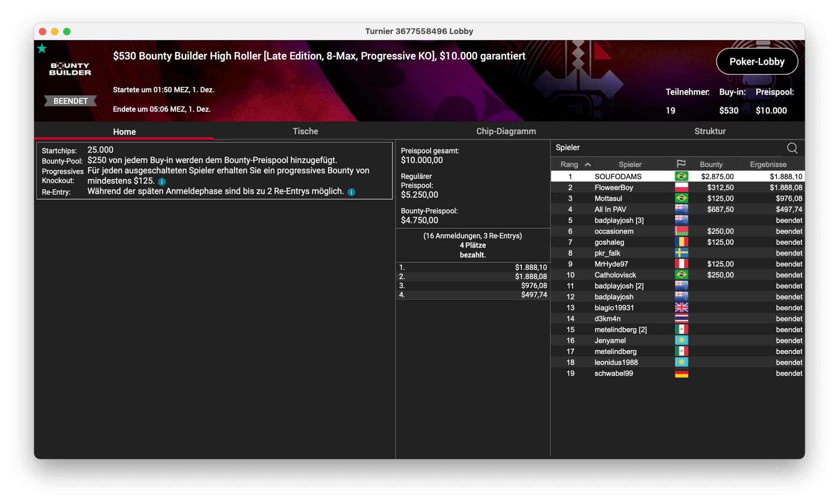The width and height of the screenshot is (839, 504).
Task: Click the UK flag next to biagio19931
Action: tap(681, 308)
